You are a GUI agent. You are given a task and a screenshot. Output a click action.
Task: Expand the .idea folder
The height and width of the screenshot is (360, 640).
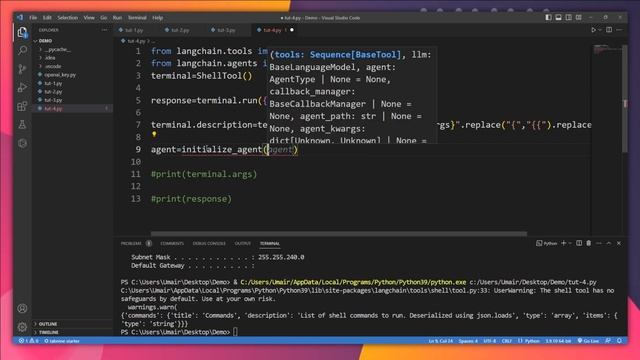click(x=50, y=58)
